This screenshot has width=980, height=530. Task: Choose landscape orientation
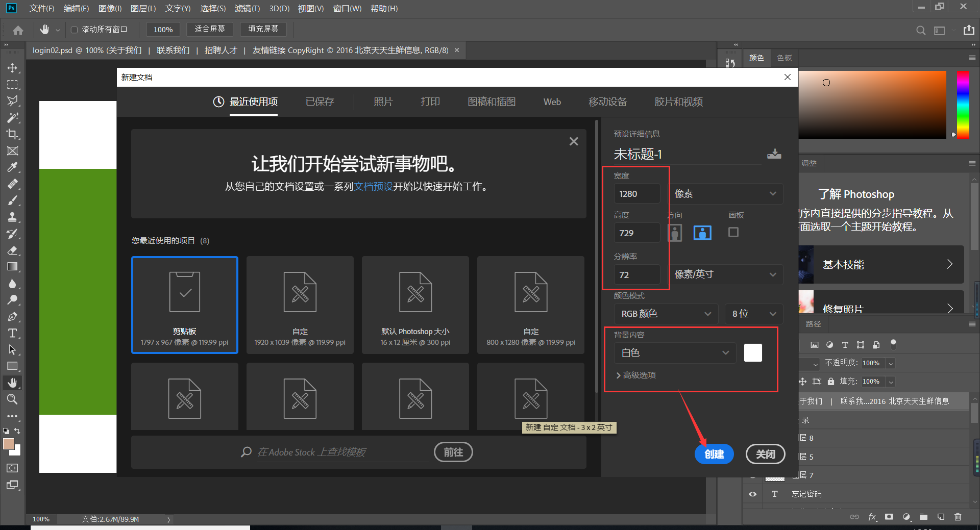(702, 233)
